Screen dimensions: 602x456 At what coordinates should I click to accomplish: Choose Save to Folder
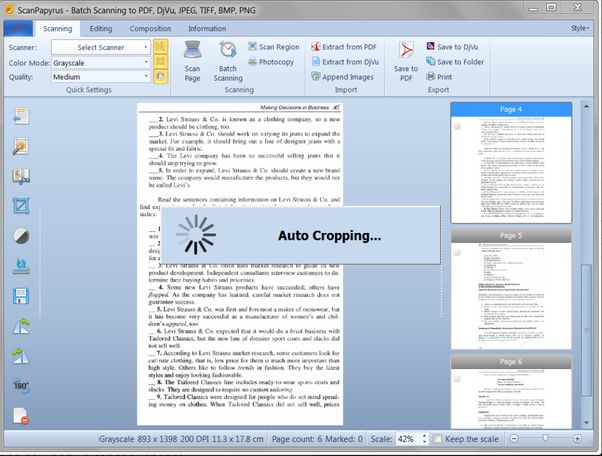click(x=455, y=62)
